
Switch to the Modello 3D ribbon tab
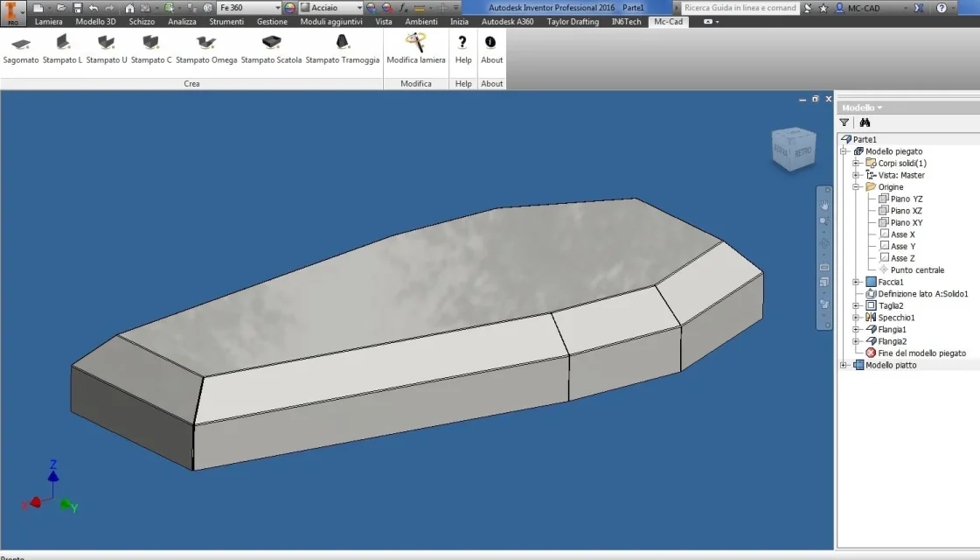point(95,21)
